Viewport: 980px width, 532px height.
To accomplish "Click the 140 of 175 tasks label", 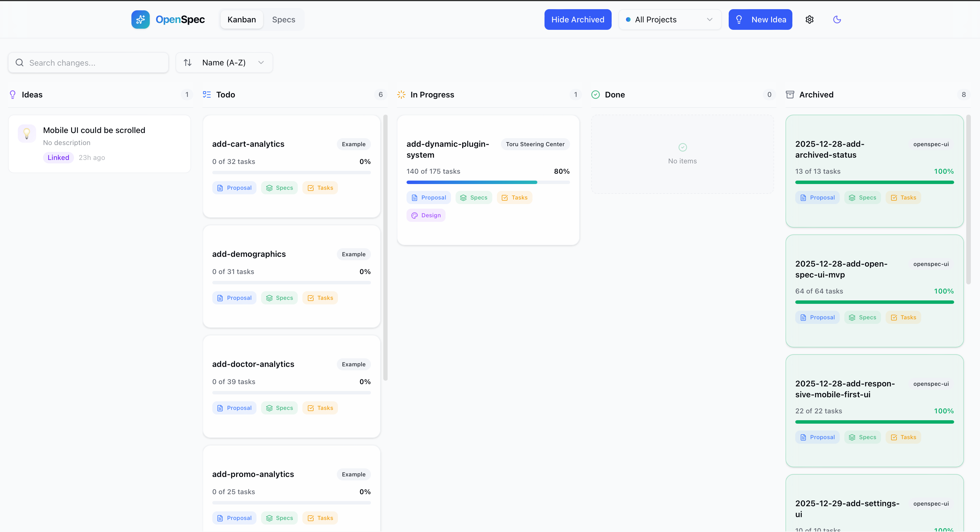I will 433,171.
